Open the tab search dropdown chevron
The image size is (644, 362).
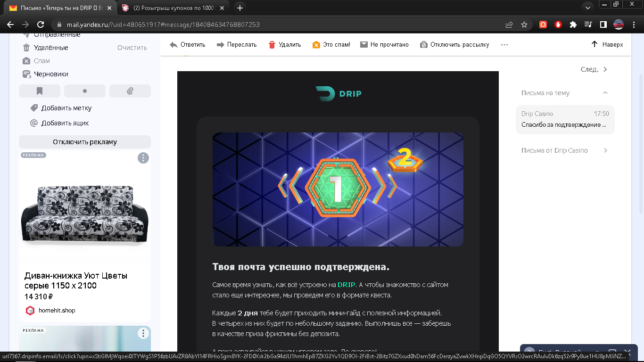(587, 8)
